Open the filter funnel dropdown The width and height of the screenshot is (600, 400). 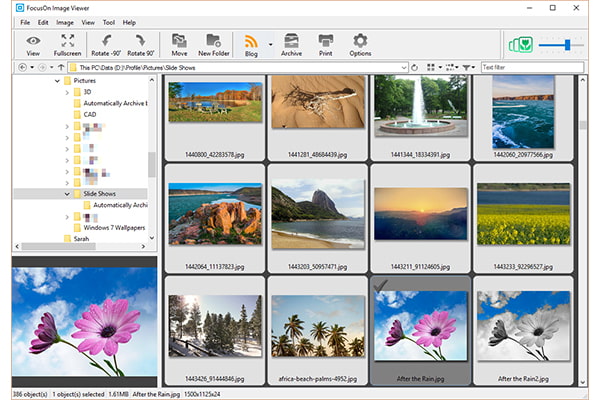pos(470,67)
